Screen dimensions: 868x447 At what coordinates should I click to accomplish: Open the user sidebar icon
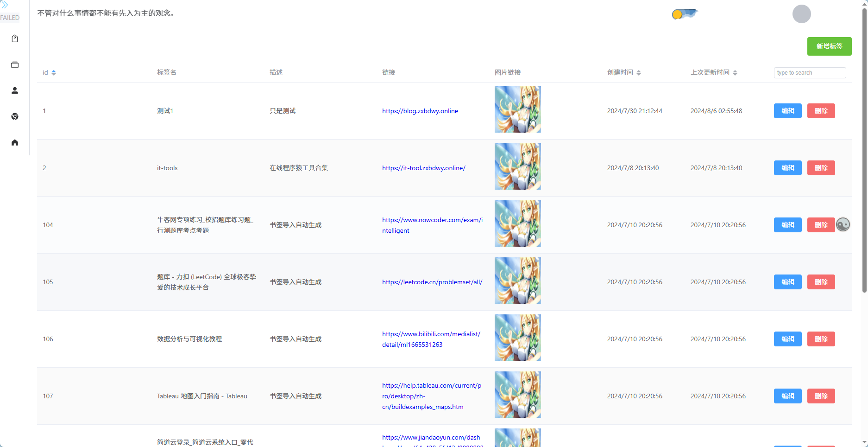coord(15,90)
